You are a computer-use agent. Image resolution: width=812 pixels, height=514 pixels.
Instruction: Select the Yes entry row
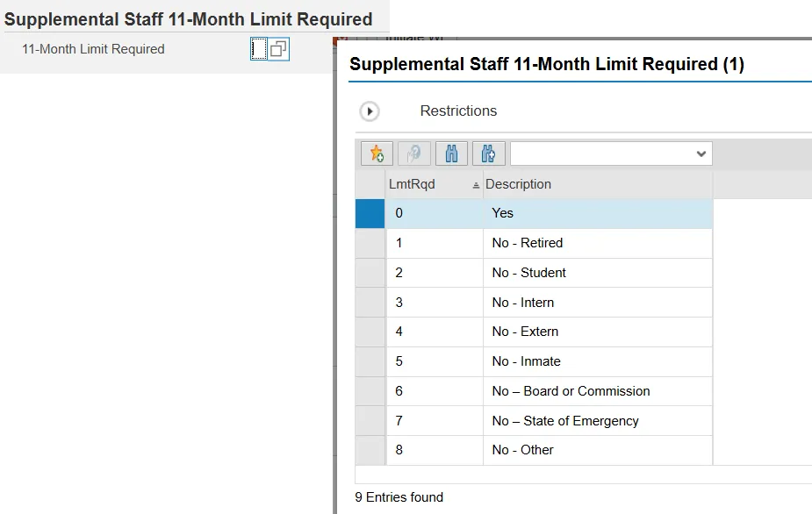click(x=502, y=213)
